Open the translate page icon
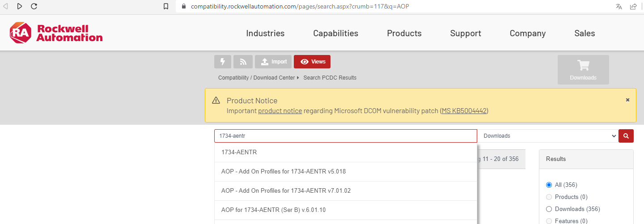644x224 pixels. coord(619,6)
